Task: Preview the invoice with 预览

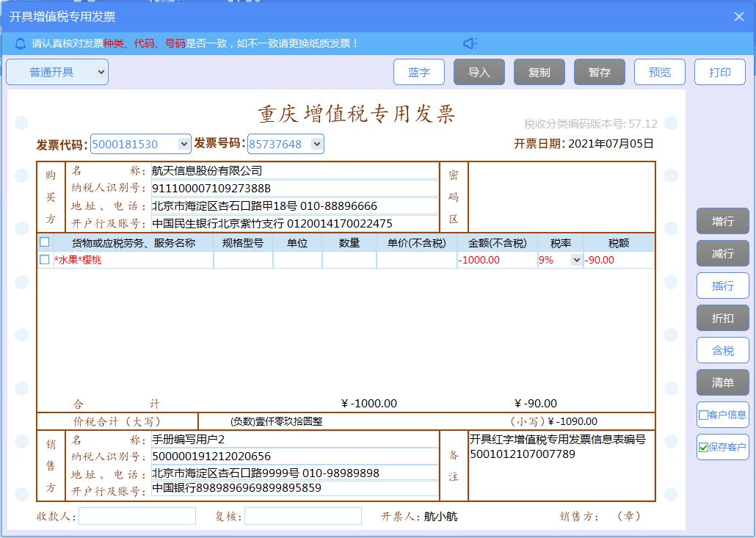Action: click(x=659, y=72)
